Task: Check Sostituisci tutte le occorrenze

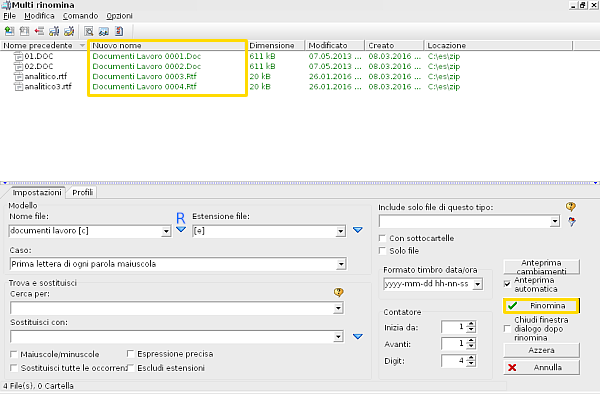Action: coord(13,368)
